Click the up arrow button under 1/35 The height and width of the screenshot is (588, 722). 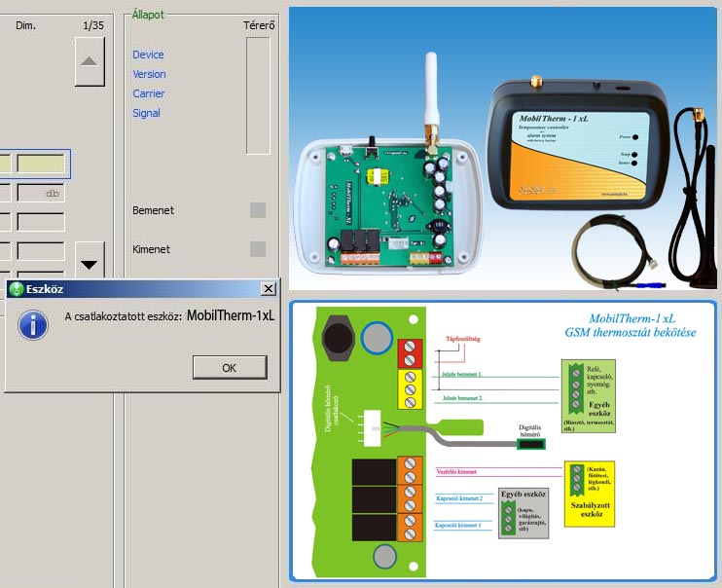tap(90, 61)
